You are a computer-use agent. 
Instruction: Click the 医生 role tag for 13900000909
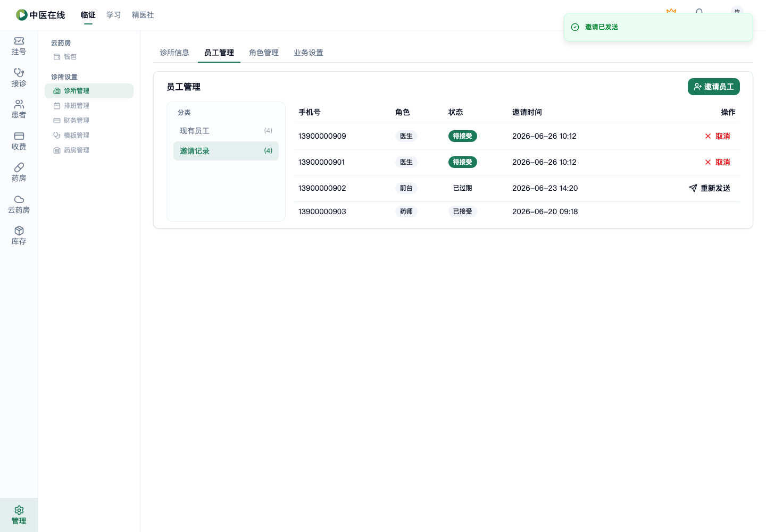pyautogui.click(x=406, y=136)
